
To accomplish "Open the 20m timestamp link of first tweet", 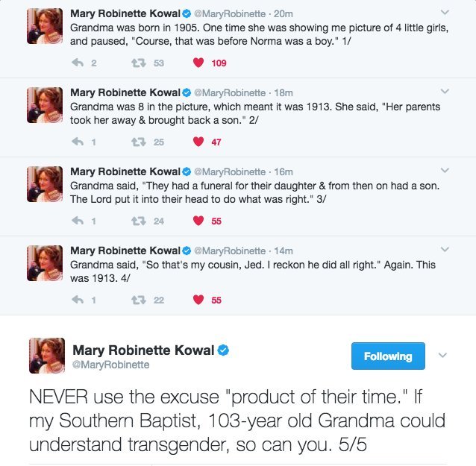I will coord(284,13).
